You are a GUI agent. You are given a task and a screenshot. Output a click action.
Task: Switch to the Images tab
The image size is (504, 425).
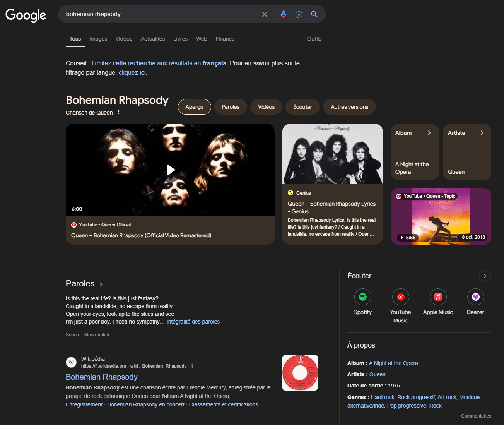(98, 39)
